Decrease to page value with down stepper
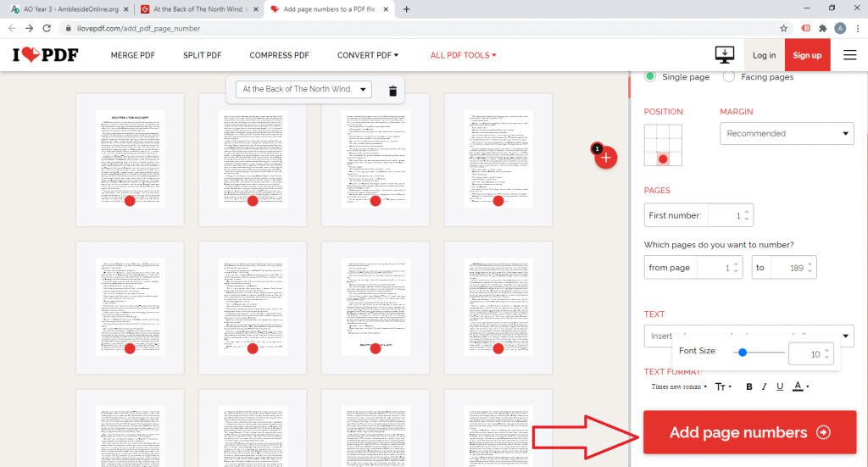This screenshot has height=467, width=868. 810,271
